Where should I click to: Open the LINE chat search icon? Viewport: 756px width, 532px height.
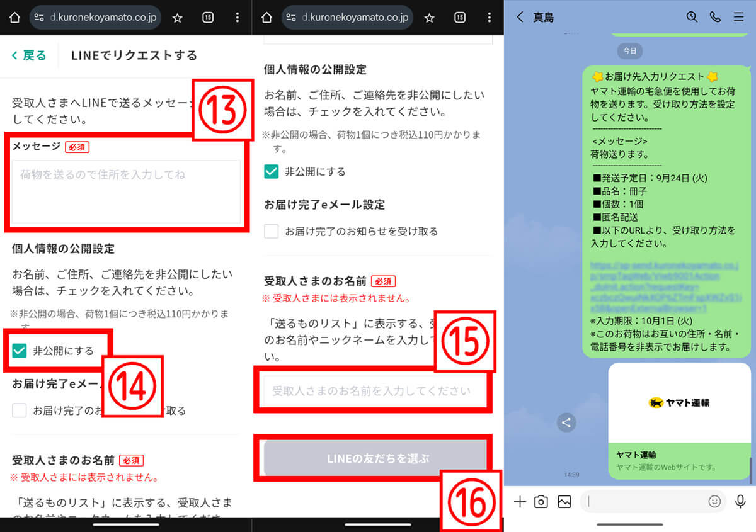(x=692, y=18)
